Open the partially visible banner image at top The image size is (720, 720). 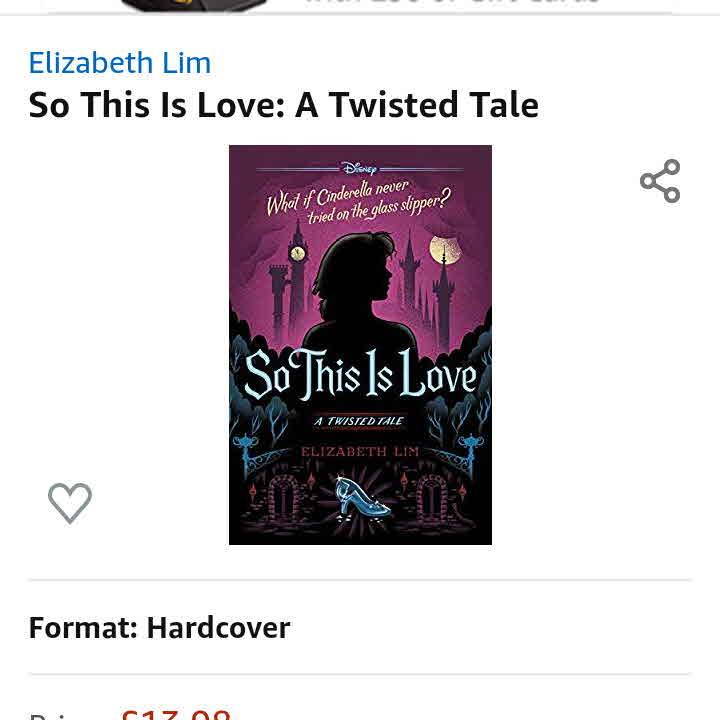pos(194,5)
